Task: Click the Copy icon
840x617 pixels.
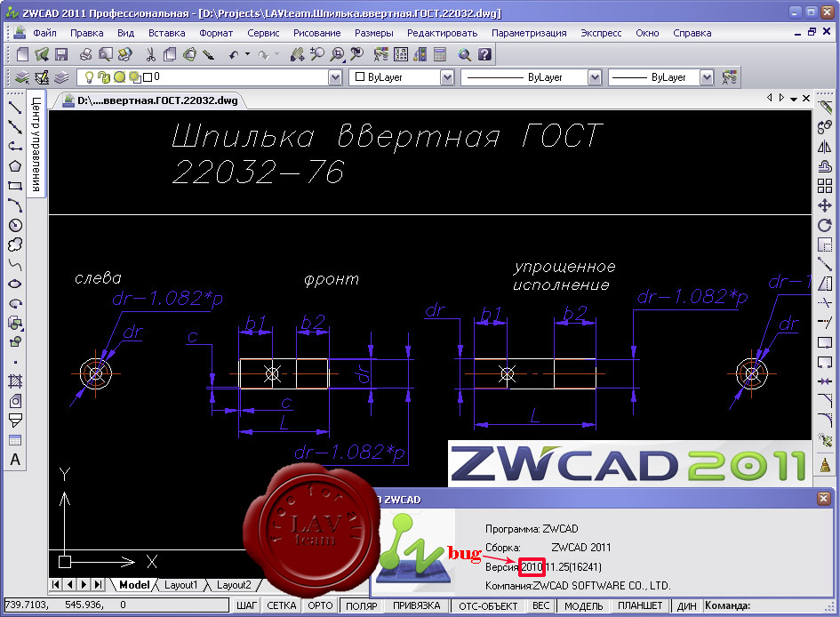Action: [x=170, y=54]
